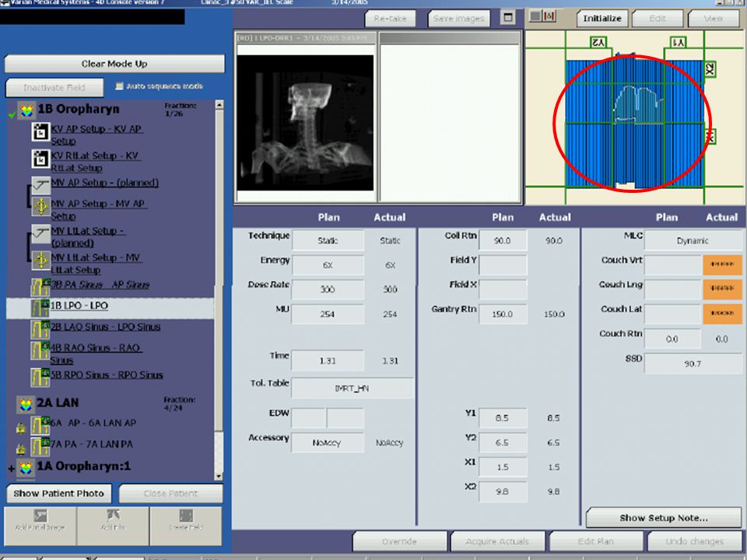Click the Edit Plan button

[595, 541]
